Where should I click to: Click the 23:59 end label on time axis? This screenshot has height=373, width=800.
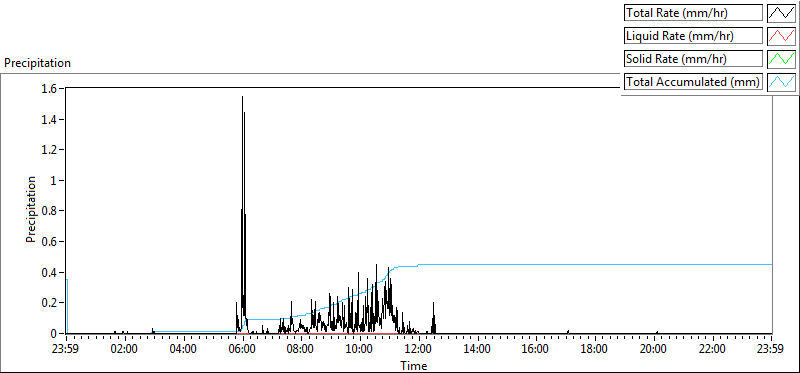coord(771,350)
